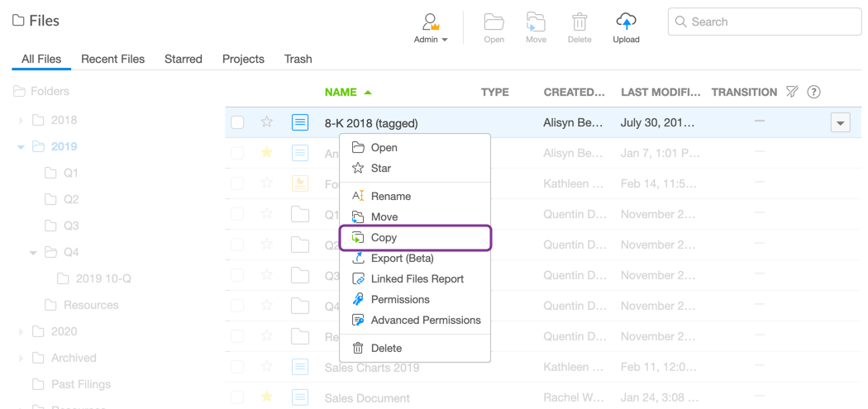This screenshot has height=409, width=868.
Task: Click the presentation file icon in Kathleen's Feb 14 row
Action: (x=299, y=183)
